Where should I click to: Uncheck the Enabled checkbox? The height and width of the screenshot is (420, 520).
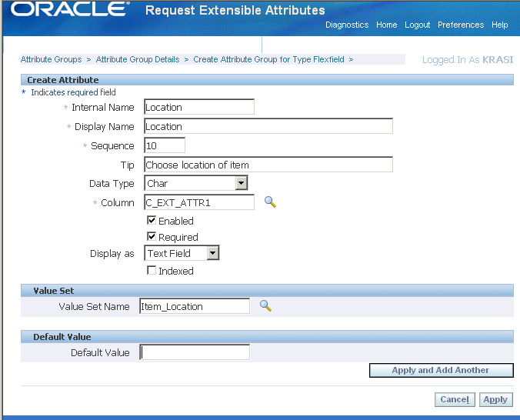(x=152, y=220)
